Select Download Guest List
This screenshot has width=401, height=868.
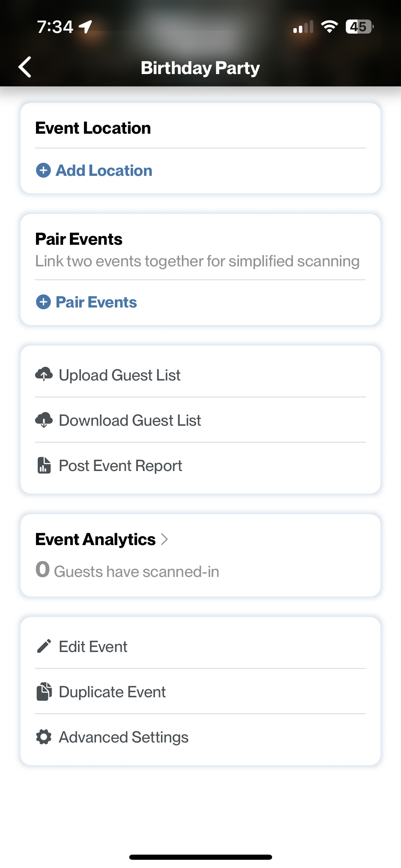click(200, 420)
